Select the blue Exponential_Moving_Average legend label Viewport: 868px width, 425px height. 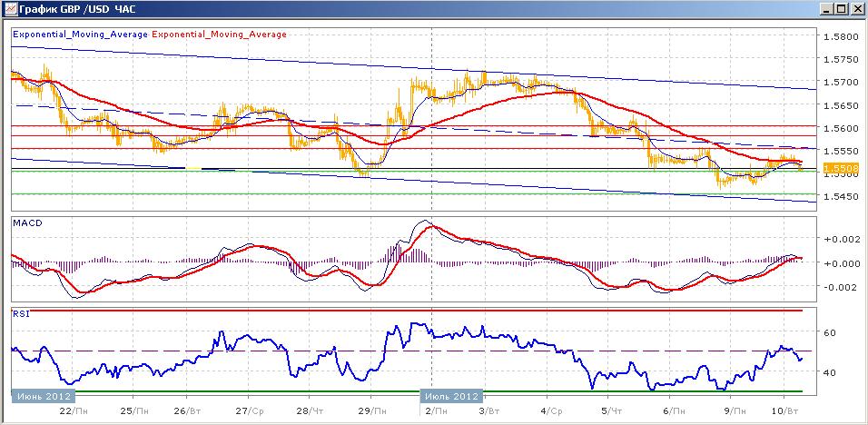[80, 35]
